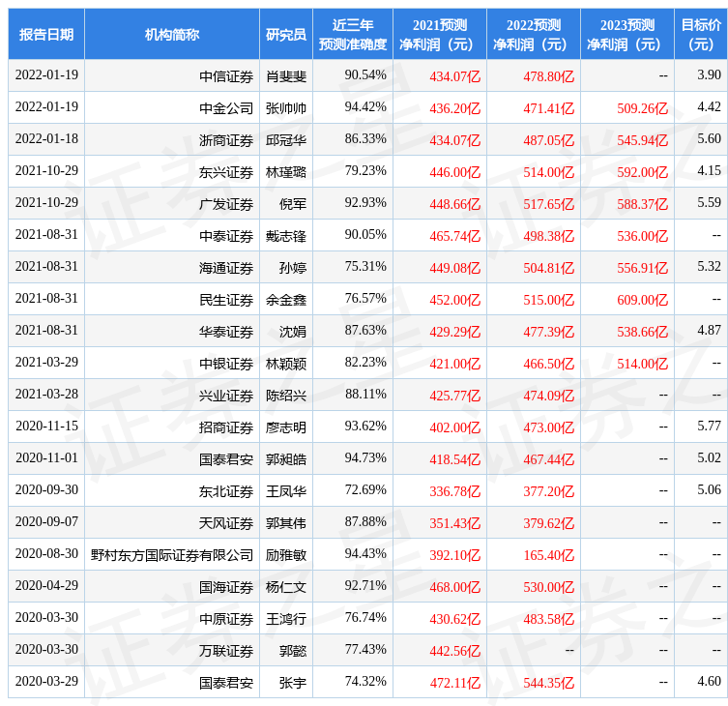Click the report date 2022-01-18

tap(46, 139)
